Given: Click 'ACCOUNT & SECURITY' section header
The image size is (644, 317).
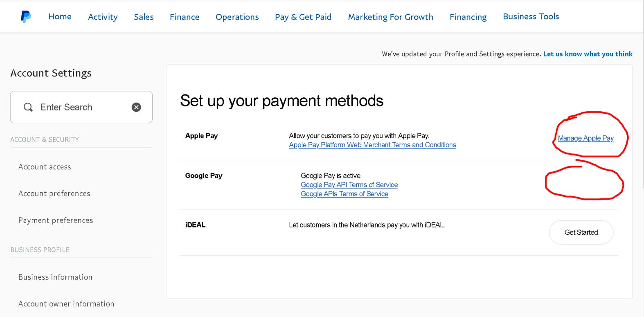Looking at the screenshot, I should [45, 139].
